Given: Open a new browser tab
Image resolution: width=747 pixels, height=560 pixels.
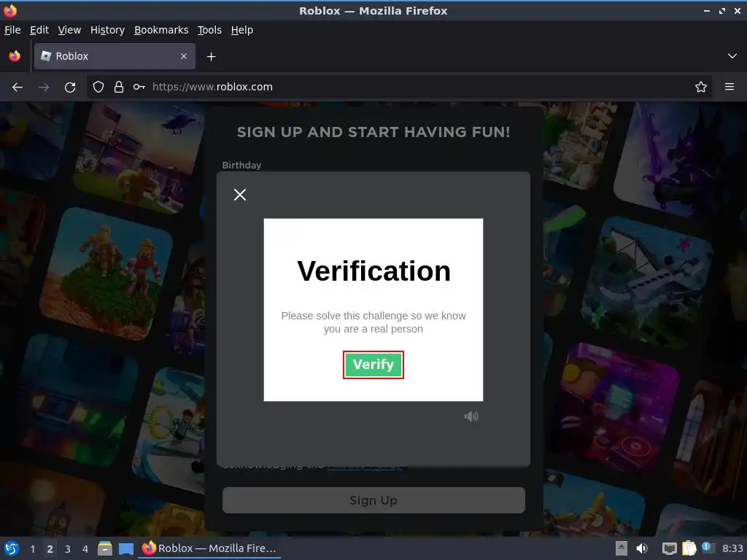Looking at the screenshot, I should click(211, 57).
